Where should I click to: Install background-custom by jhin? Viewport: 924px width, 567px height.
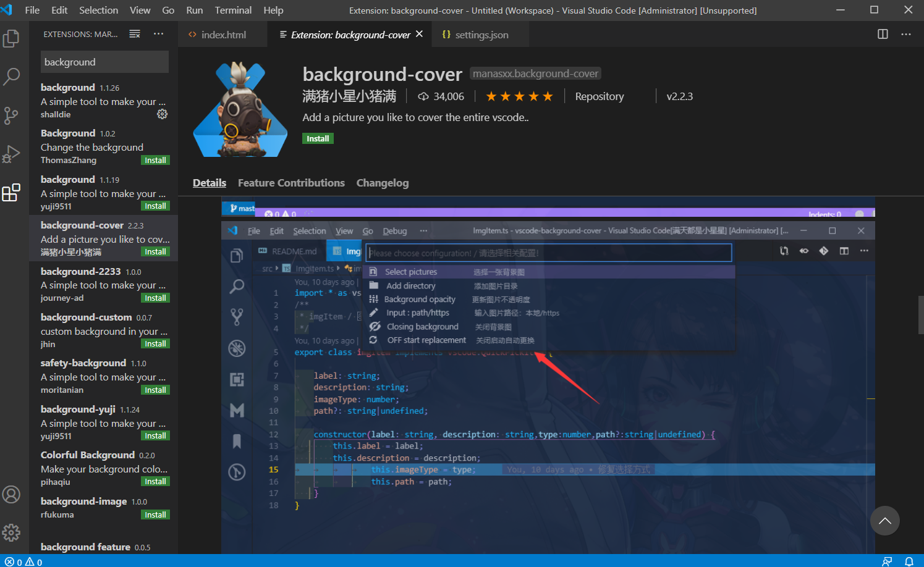click(155, 343)
